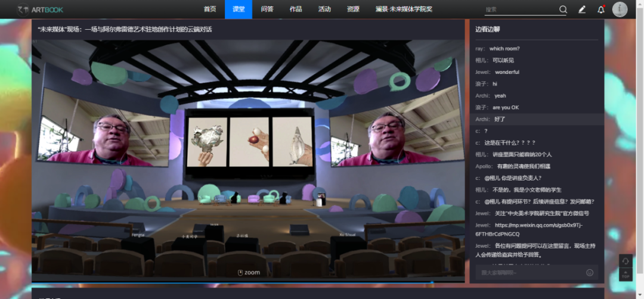Viewport: 644px width, 299px height.
Task: Open emoji picker in chat box
Action: tap(590, 272)
